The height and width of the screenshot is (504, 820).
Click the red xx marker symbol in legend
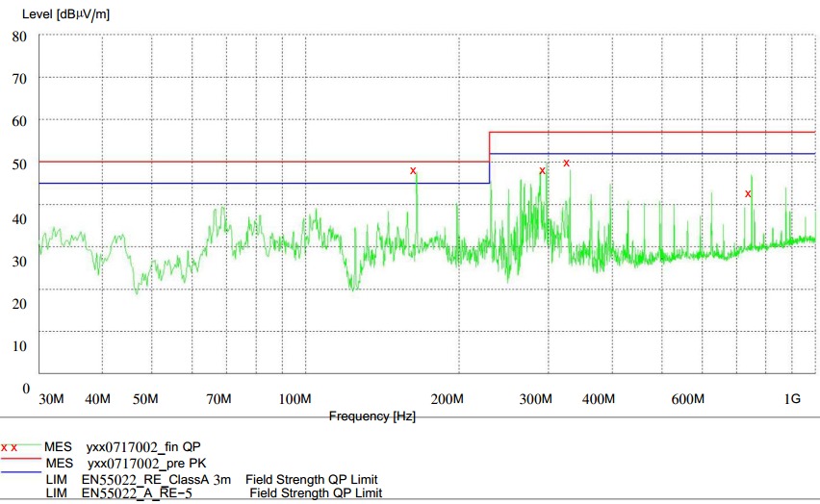pyautogui.click(x=10, y=448)
